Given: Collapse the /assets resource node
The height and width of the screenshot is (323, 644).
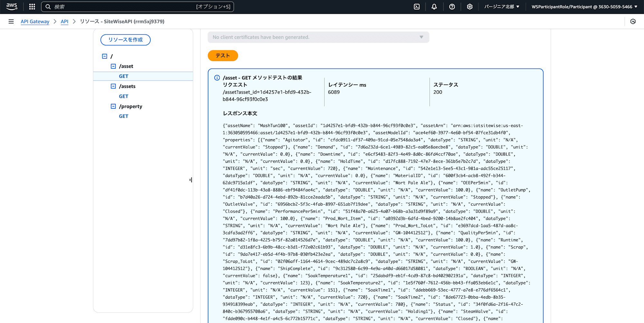Looking at the screenshot, I should pyautogui.click(x=113, y=86).
